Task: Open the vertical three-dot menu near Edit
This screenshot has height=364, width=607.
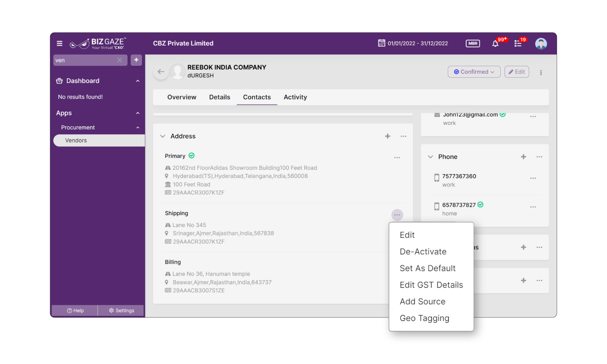Action: (x=541, y=72)
